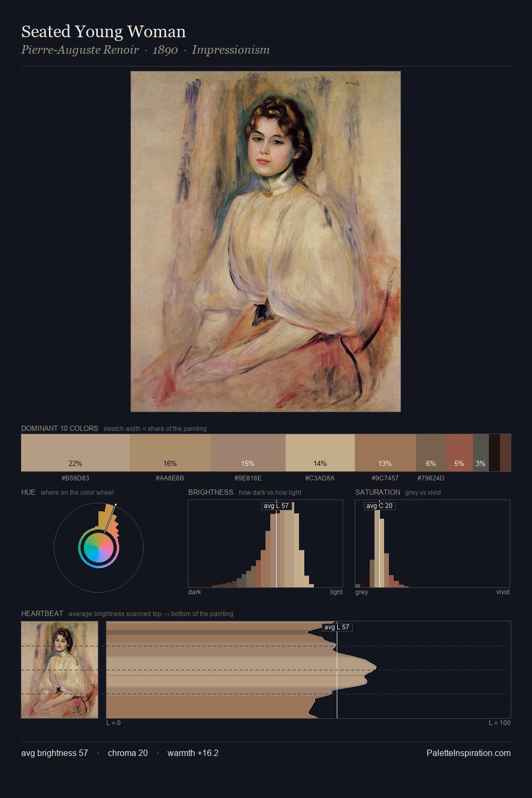Click the 'where on the color wheel' caption
Viewport: 532px width, 798px height.
[x=77, y=493]
